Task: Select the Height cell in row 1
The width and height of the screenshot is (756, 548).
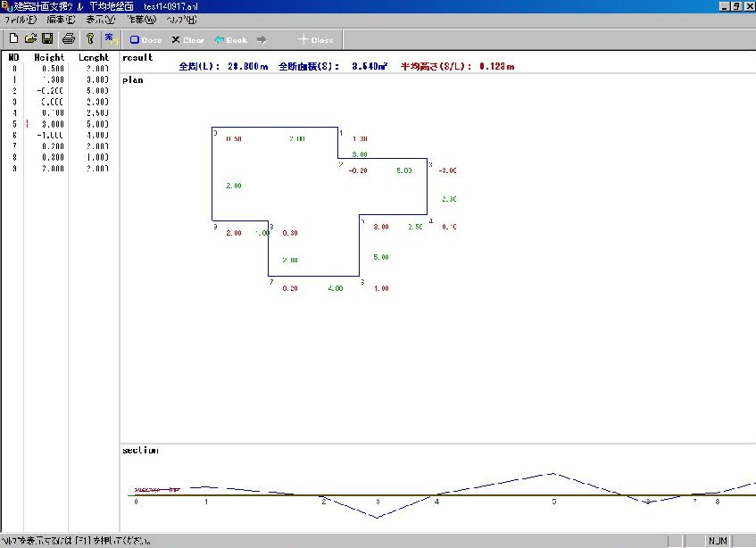Action: tap(53, 79)
